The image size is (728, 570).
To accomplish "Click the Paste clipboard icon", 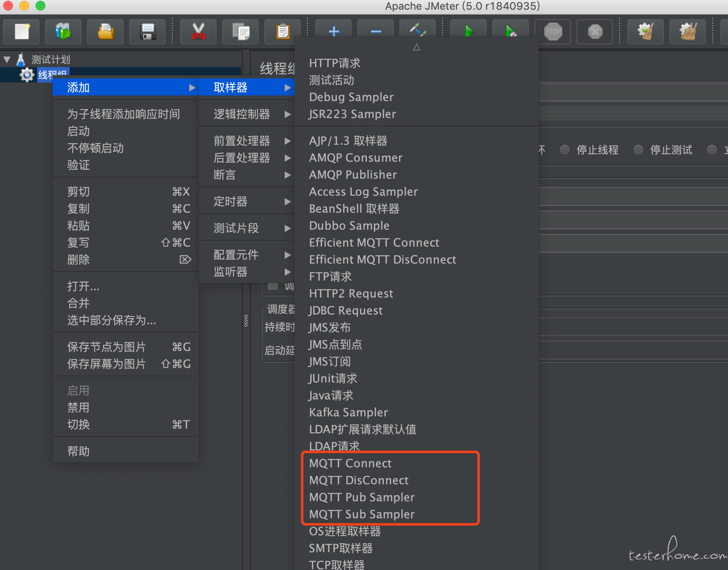I will (x=282, y=32).
